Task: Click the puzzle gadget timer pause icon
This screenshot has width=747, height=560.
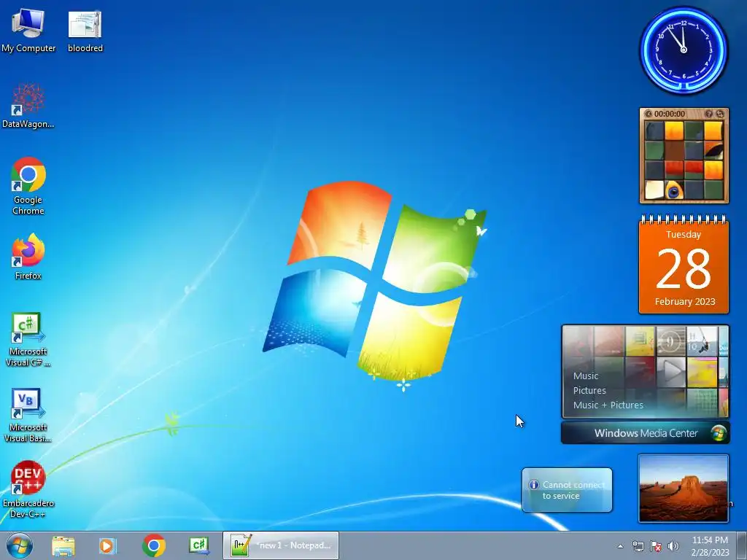Action: pyautogui.click(x=649, y=114)
